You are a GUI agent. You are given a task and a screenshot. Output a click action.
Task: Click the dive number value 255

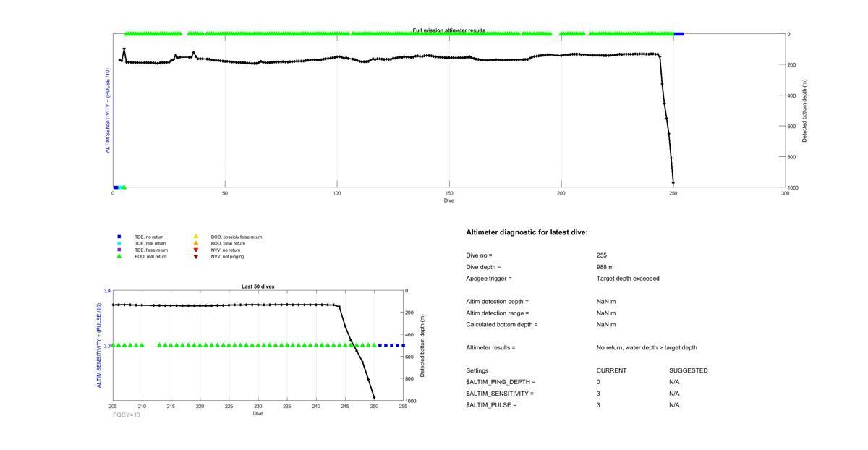tap(602, 255)
